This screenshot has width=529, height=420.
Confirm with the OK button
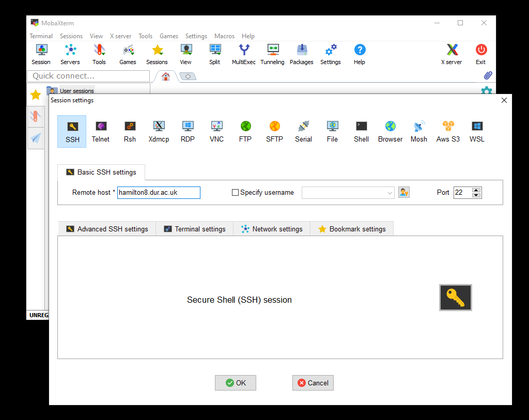[236, 383]
